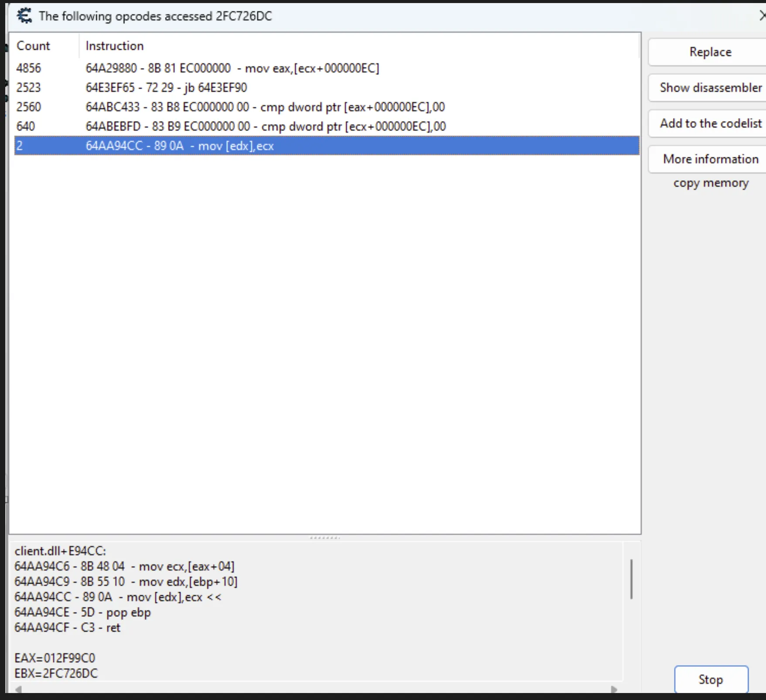Select the mov [edx],ecx highlighted row
Viewport: 766px width, 700px height.
(180, 146)
